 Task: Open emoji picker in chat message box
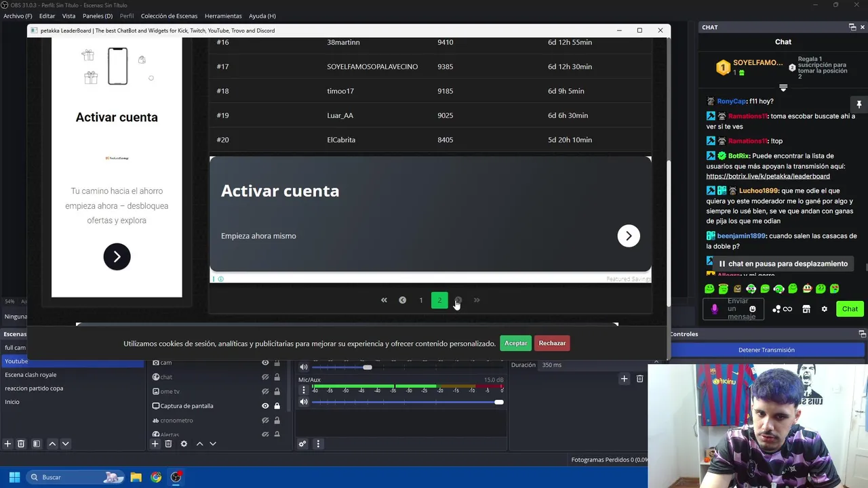(x=752, y=309)
